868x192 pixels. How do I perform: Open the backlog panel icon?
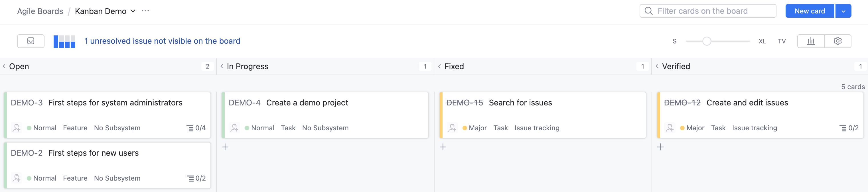(31, 41)
